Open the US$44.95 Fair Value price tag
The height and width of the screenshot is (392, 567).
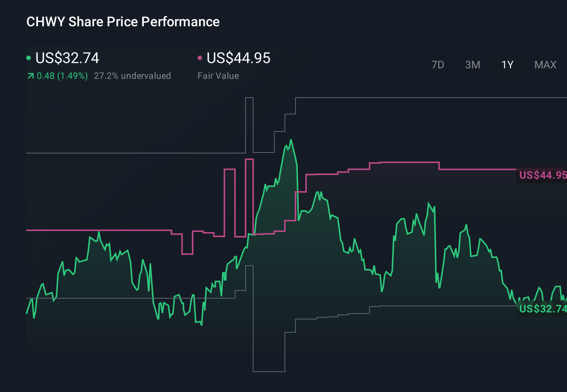coord(542,175)
